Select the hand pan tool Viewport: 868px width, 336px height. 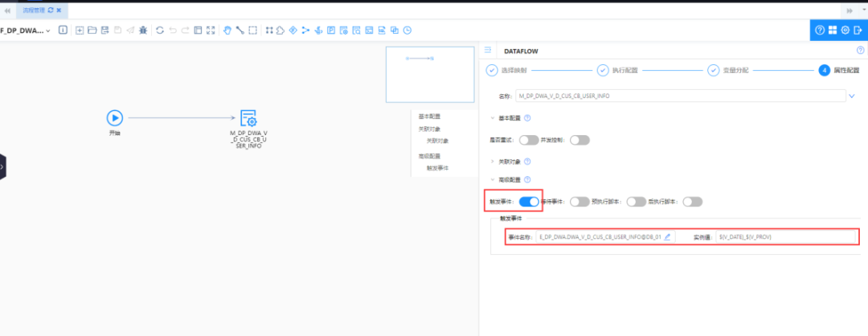coord(227,31)
